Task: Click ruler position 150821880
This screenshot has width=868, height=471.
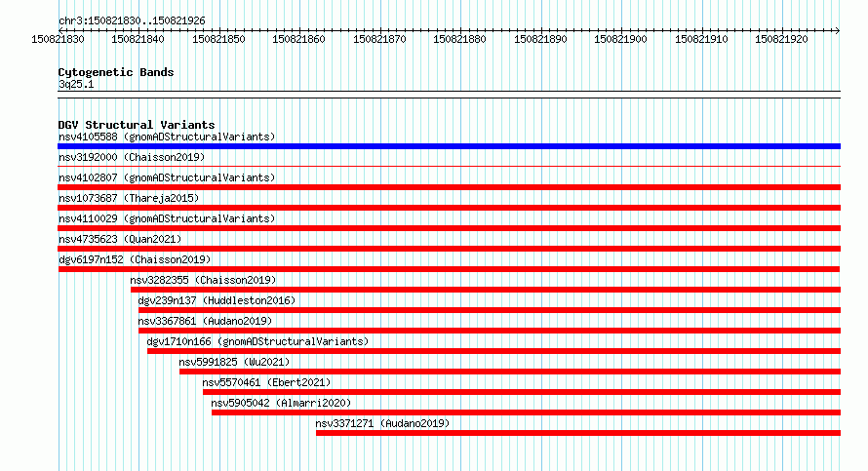Action: [459, 39]
